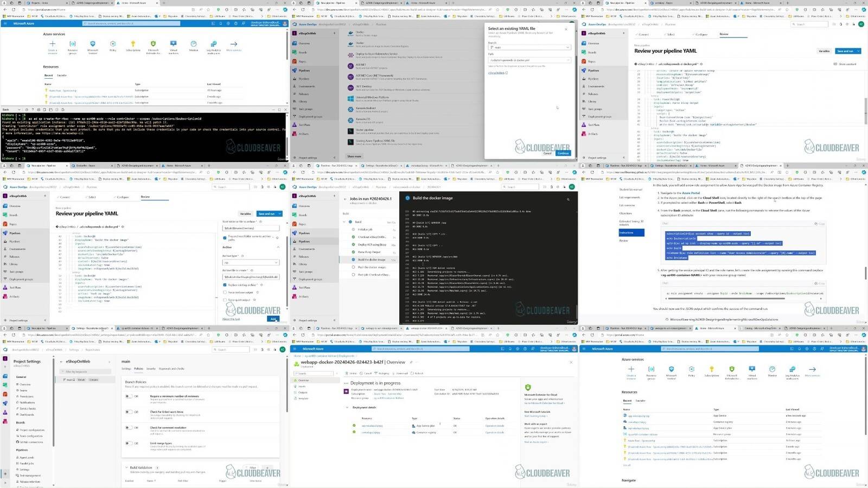
Task: Select Configure step tab in archive-task pipeline screenshot
Action: (123, 197)
